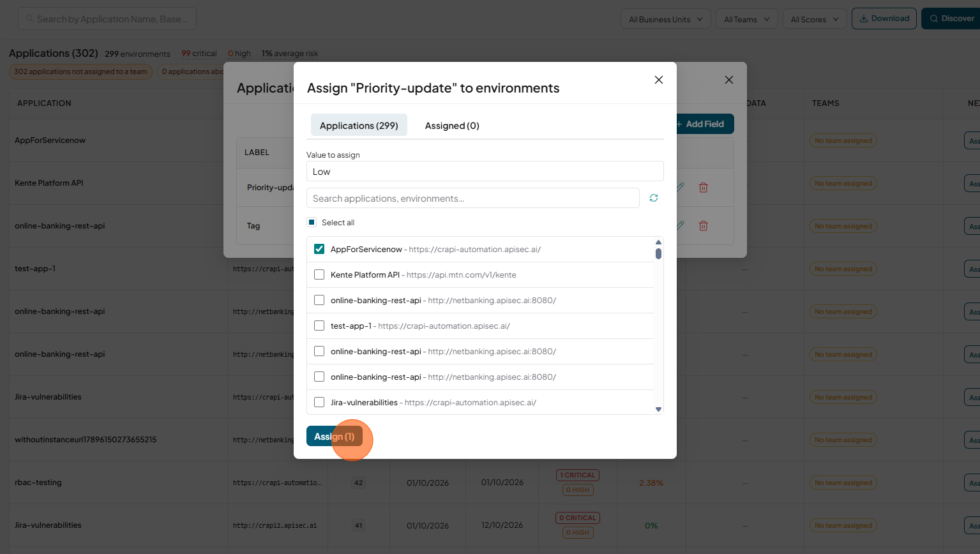Open the All Teams dropdown
The height and width of the screenshot is (554, 980).
tap(747, 19)
